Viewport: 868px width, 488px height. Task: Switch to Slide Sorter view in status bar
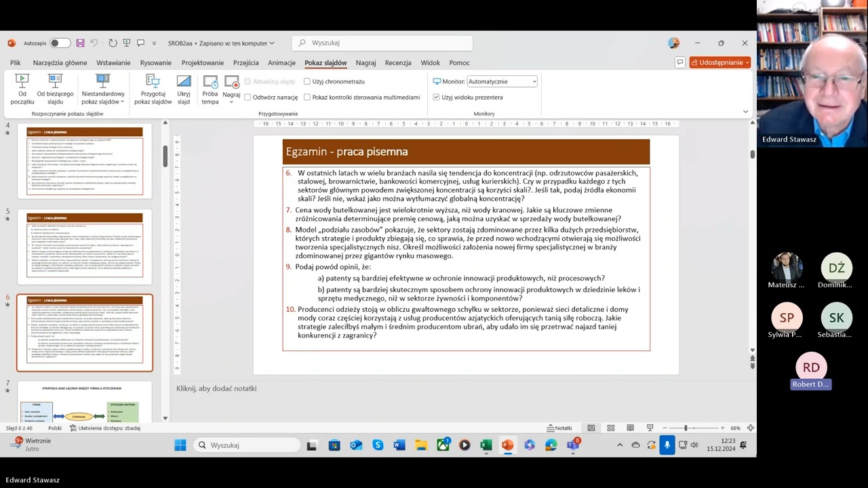611,428
